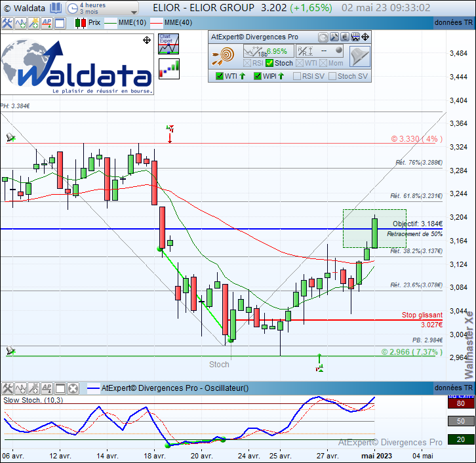The width and height of the screenshot is (476, 463).
Task: Open the Chart Expert icon
Action: (x=169, y=45)
